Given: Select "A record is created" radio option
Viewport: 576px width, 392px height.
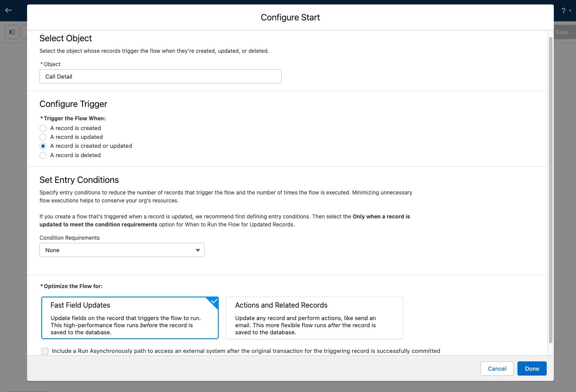Looking at the screenshot, I should pyautogui.click(x=43, y=128).
